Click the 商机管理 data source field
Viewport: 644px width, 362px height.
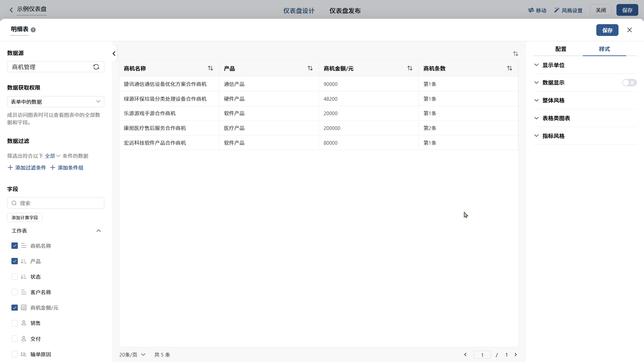tap(56, 67)
